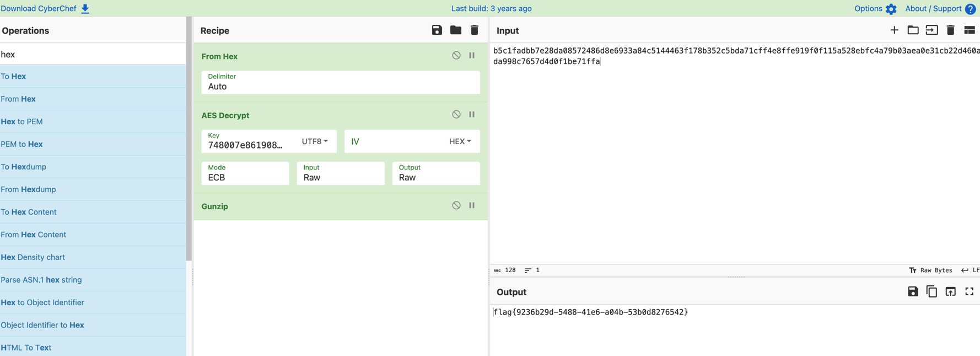Open file as input icon
Screen dimensions: 980x356
(913, 30)
